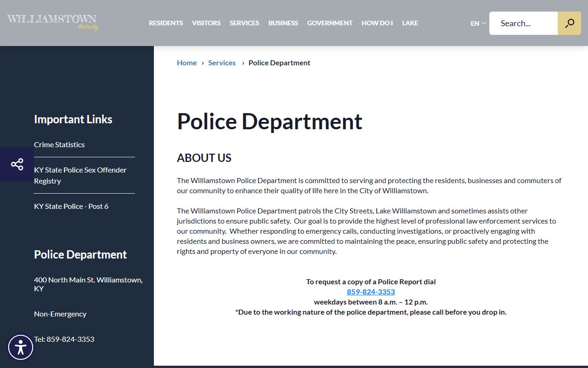The height and width of the screenshot is (368, 588).
Task: Click the Police Department breadcrumb text
Action: [x=279, y=63]
